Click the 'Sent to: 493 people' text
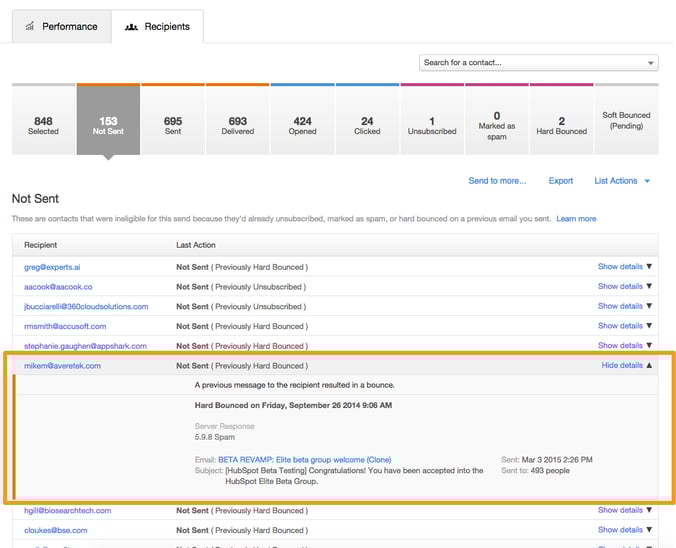Screen dimensions: 676x548 coord(535,470)
